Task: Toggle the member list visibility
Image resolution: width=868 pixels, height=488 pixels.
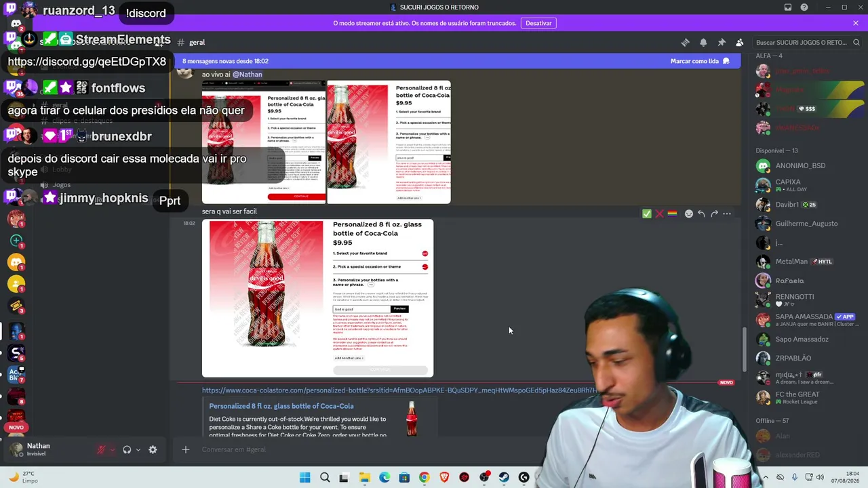Action: (740, 42)
